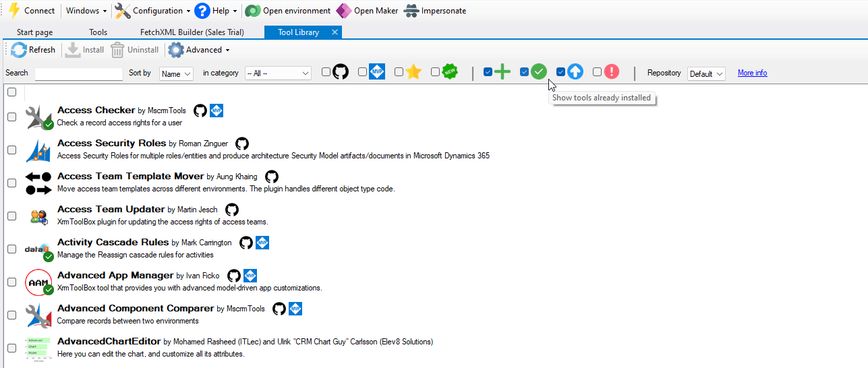
Task: Toggle the GitHub open source filter checkbox
Action: tap(326, 72)
